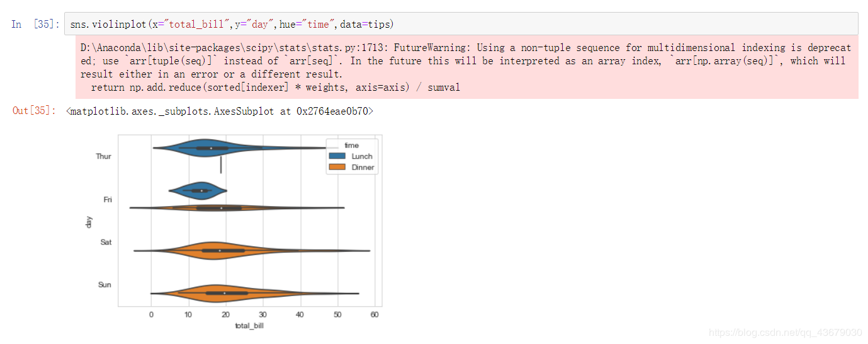Click the Fri lunch blue violin

coord(198,190)
